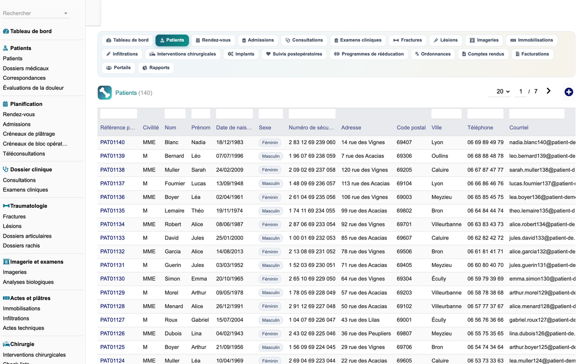Click address 106 rue des Vignes

pos(365,197)
